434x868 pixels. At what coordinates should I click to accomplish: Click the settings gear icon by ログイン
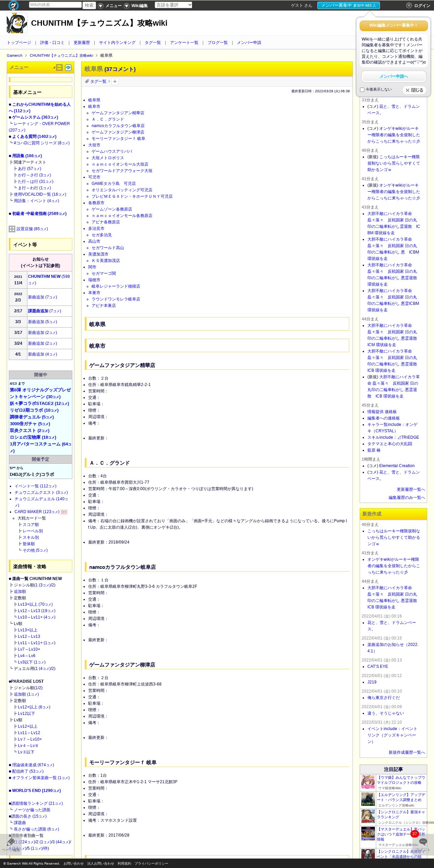coord(409,5)
